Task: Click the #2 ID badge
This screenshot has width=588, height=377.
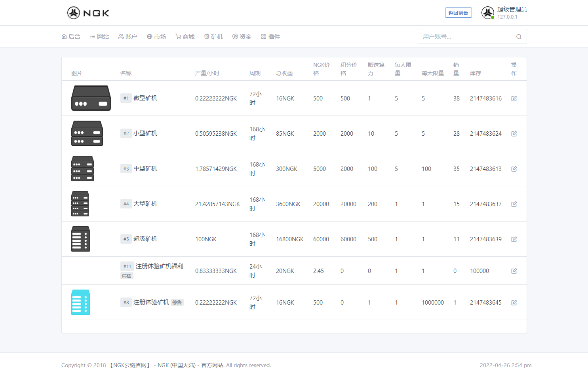Action: pos(126,133)
